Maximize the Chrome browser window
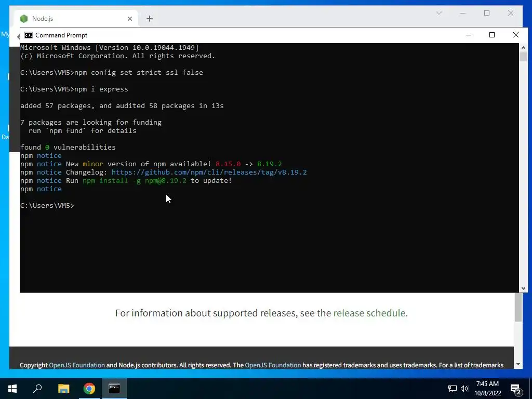Viewport: 532px width, 399px height. 487,13
